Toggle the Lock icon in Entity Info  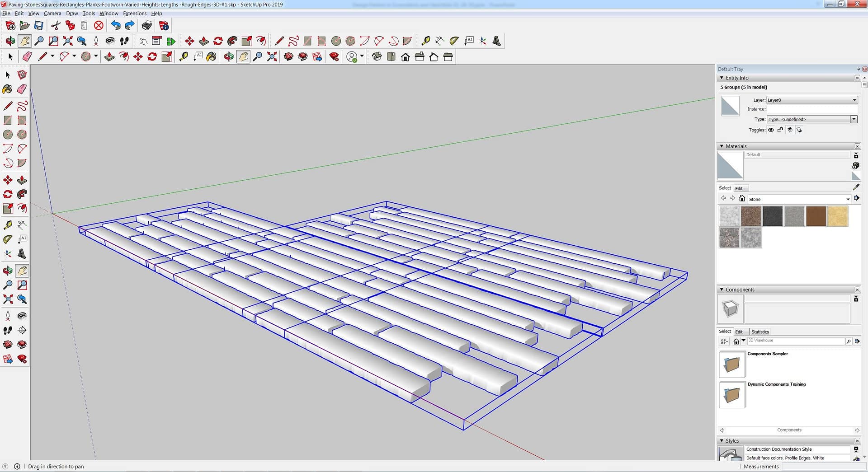pos(780,130)
